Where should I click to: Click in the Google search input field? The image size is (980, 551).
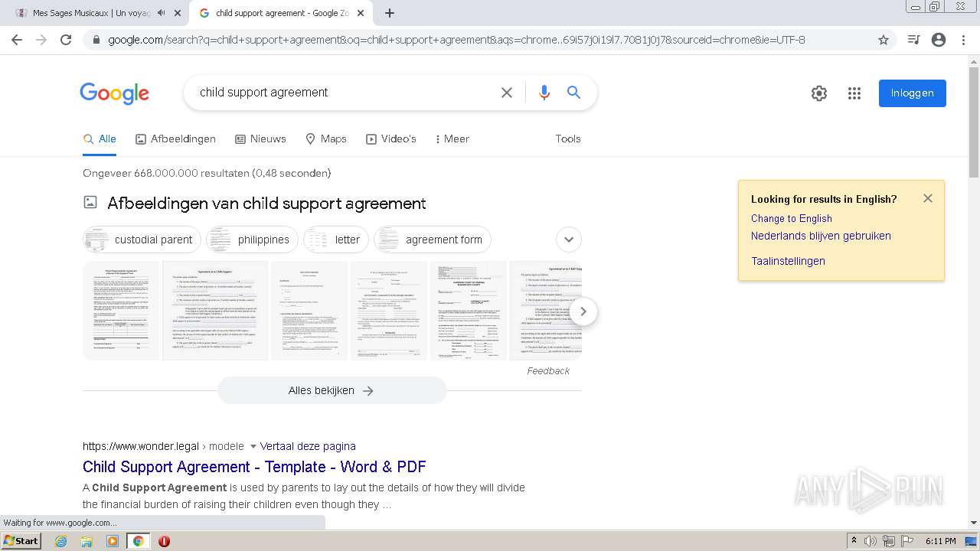[x=345, y=93]
